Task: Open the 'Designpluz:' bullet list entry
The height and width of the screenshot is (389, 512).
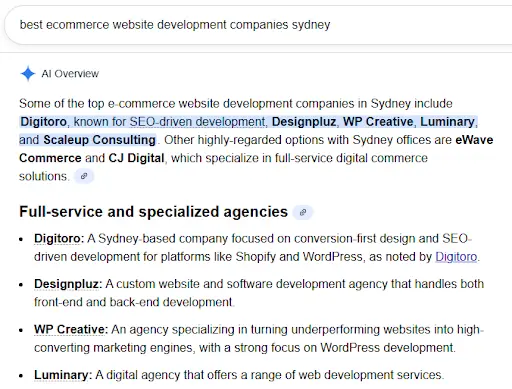Action: pyautogui.click(x=68, y=284)
